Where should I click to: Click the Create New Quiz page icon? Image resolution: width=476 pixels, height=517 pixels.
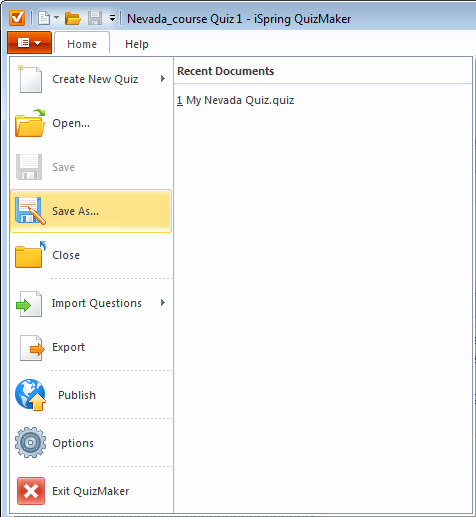coord(30,79)
